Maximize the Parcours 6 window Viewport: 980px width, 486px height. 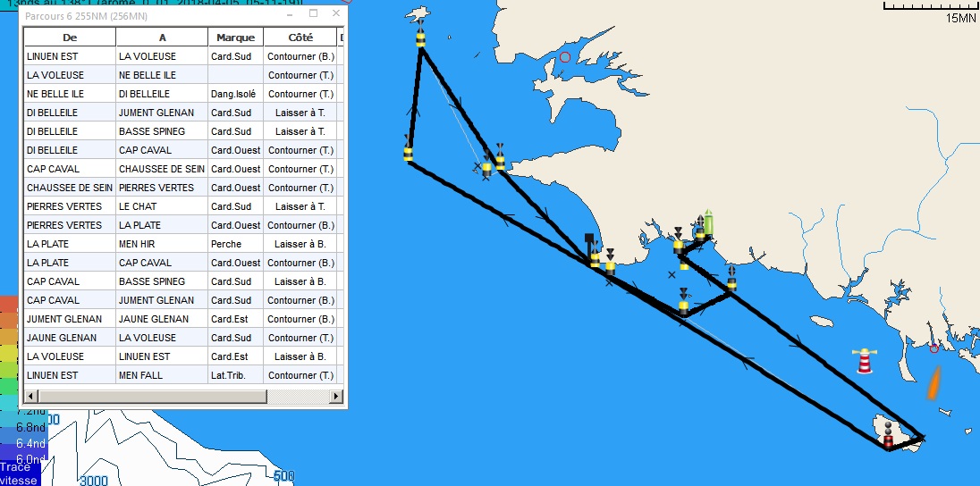[313, 14]
